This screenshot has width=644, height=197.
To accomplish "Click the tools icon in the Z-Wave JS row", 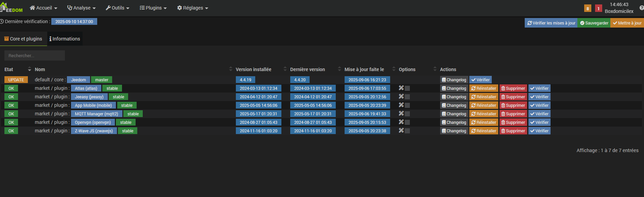I will pyautogui.click(x=401, y=131).
